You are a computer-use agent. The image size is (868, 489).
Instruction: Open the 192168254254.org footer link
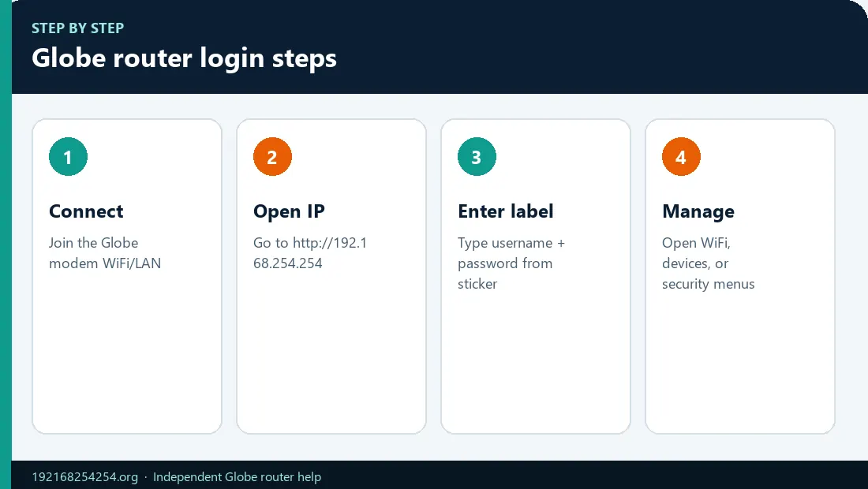[x=84, y=477]
